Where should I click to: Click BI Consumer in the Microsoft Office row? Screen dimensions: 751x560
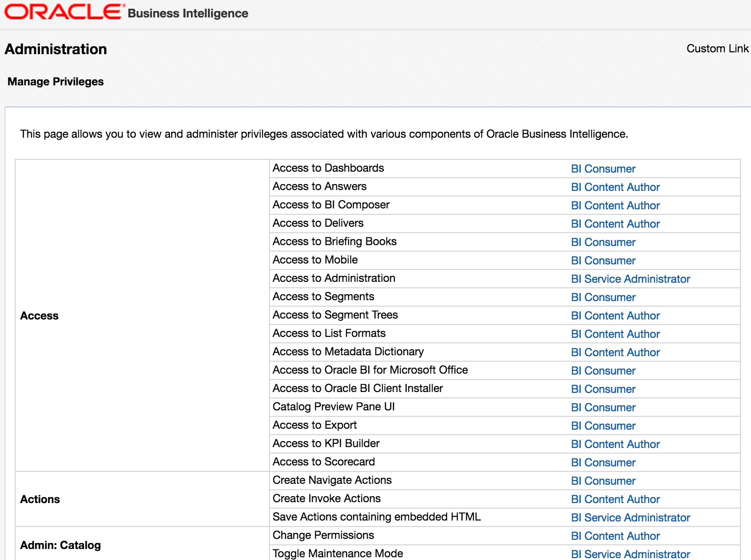(x=603, y=370)
